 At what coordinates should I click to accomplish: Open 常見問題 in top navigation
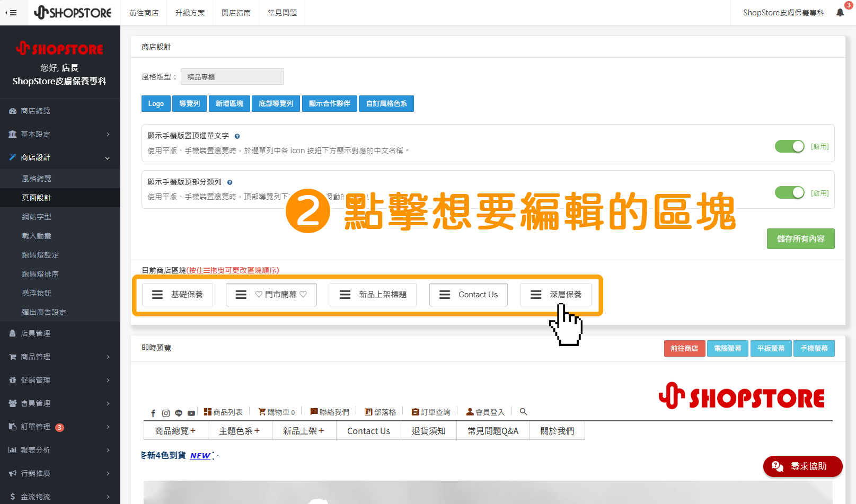click(282, 13)
